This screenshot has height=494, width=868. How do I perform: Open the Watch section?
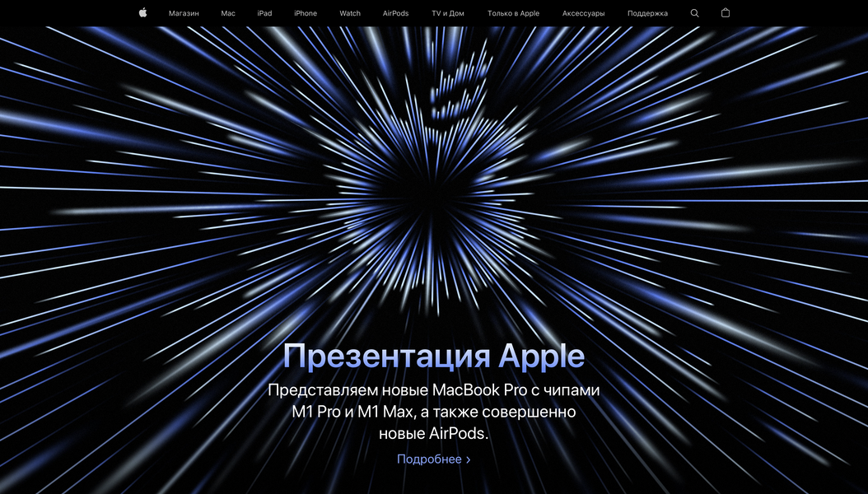(x=350, y=13)
